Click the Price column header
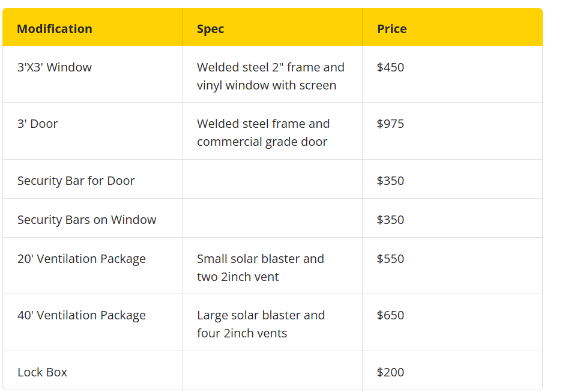Screen dimensions: 565x392 (391, 29)
